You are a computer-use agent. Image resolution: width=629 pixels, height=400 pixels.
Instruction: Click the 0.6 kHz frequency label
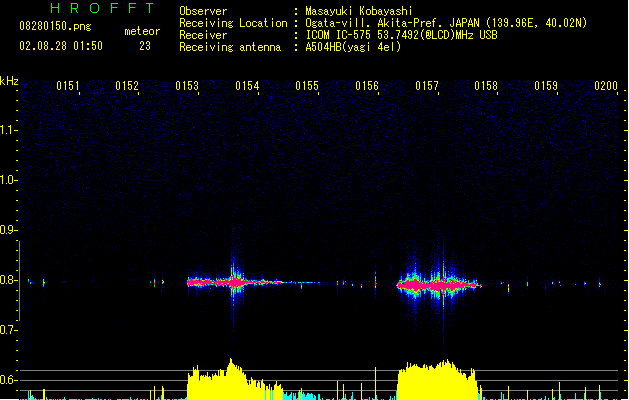tap(8, 380)
